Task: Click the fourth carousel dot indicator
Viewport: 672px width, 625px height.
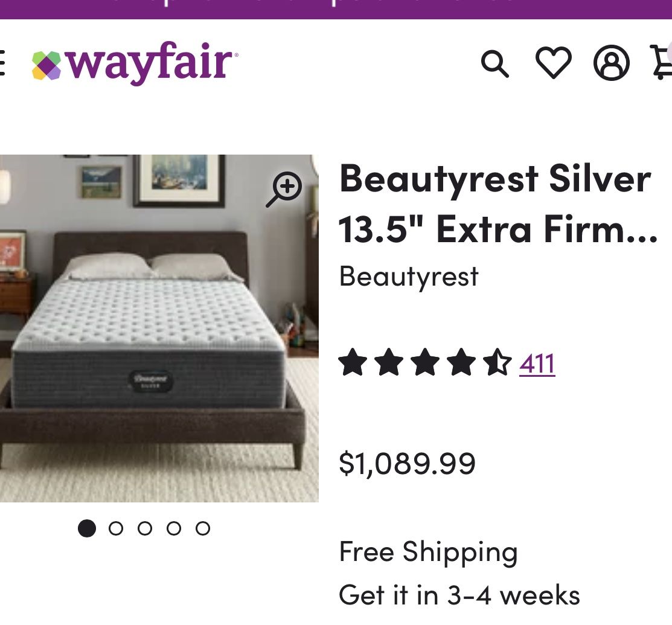Action: pos(174,528)
